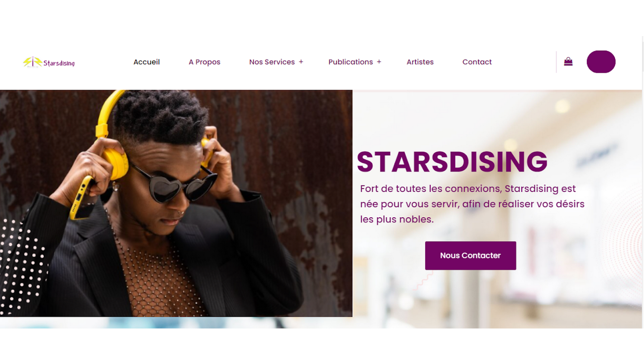Click the yellow lightning emblem in logo
This screenshot has width=644, height=362.
[x=33, y=62]
